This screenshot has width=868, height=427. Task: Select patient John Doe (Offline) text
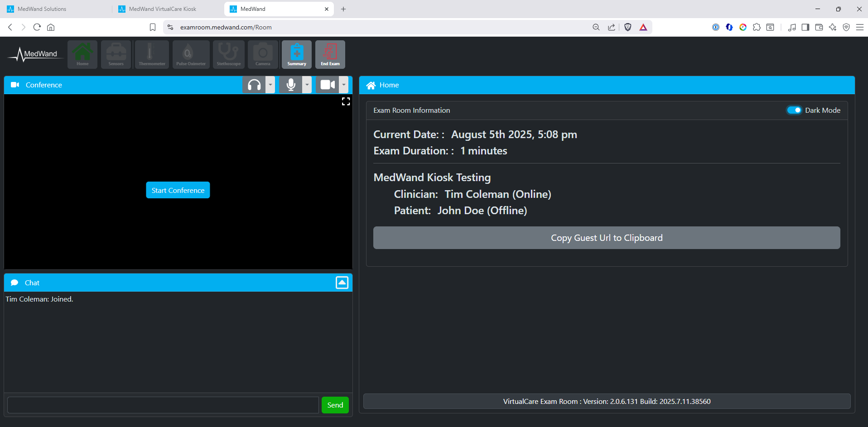point(482,211)
